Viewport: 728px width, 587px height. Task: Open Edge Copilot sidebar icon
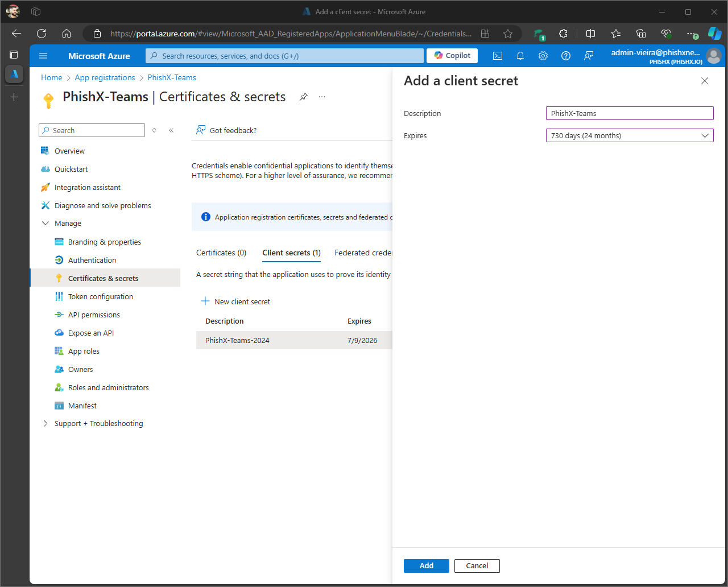[715, 34]
